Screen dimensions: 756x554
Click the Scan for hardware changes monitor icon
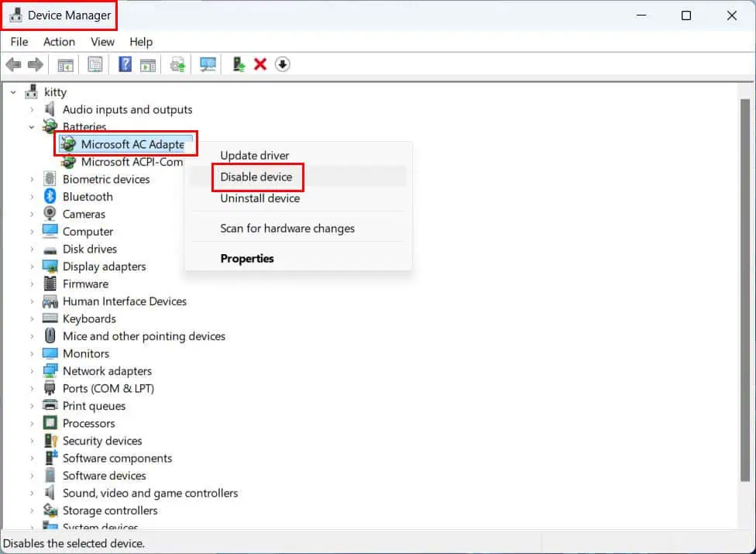coord(208,64)
